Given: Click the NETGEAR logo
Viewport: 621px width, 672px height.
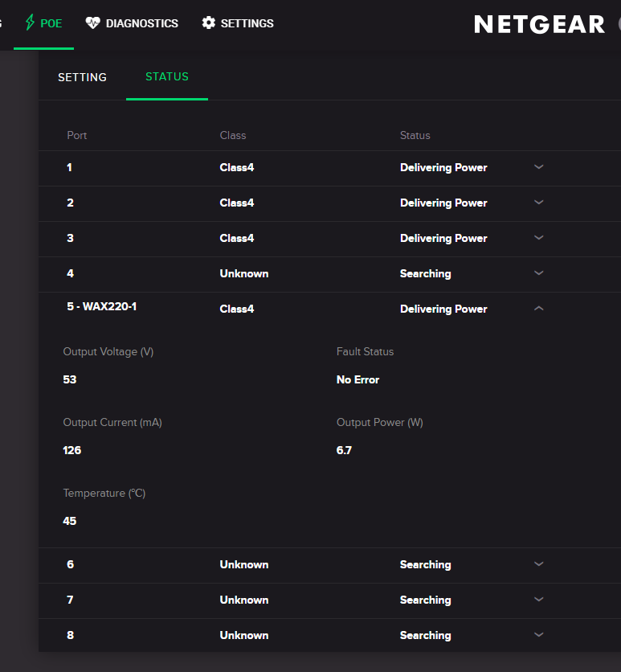Looking at the screenshot, I should pyautogui.click(x=539, y=24).
